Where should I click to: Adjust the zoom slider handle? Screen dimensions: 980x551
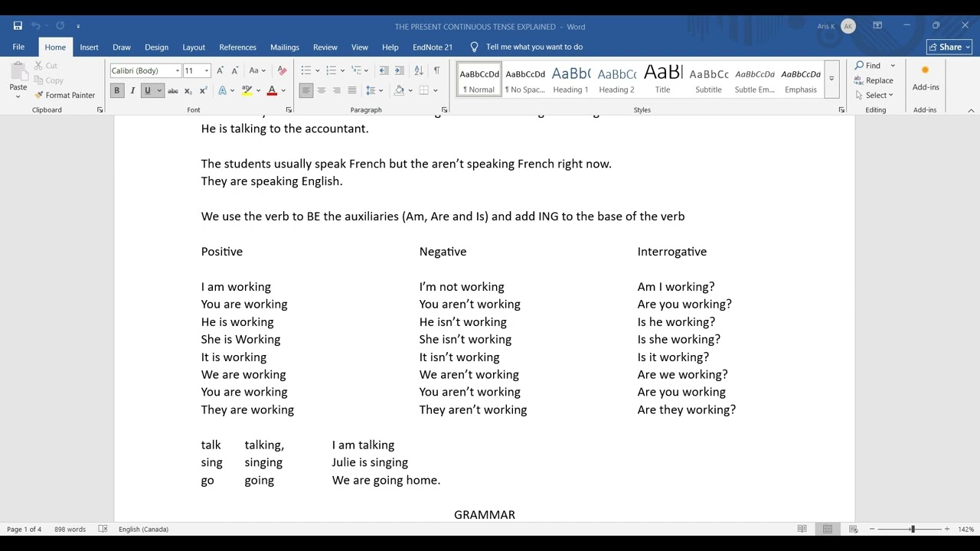[912, 529]
